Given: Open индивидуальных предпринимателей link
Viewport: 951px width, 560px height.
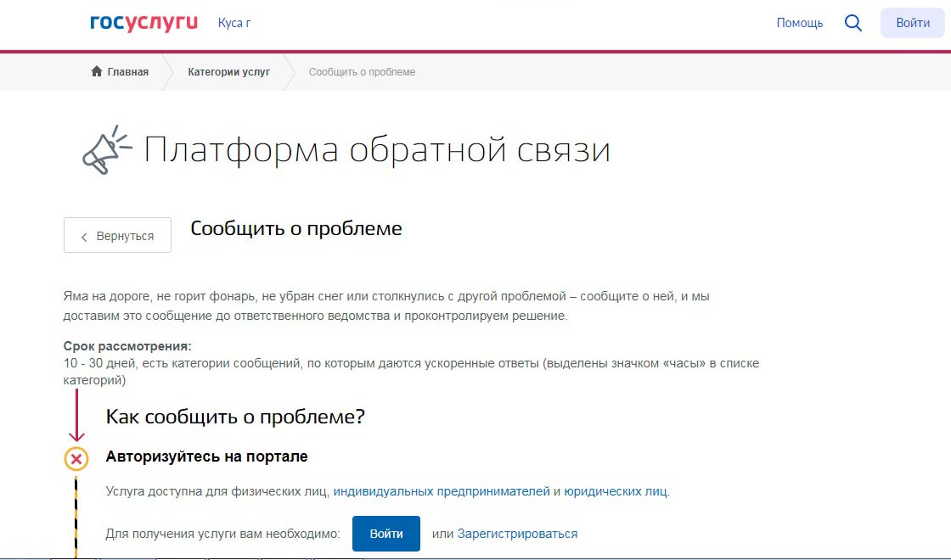Looking at the screenshot, I should (x=442, y=491).
